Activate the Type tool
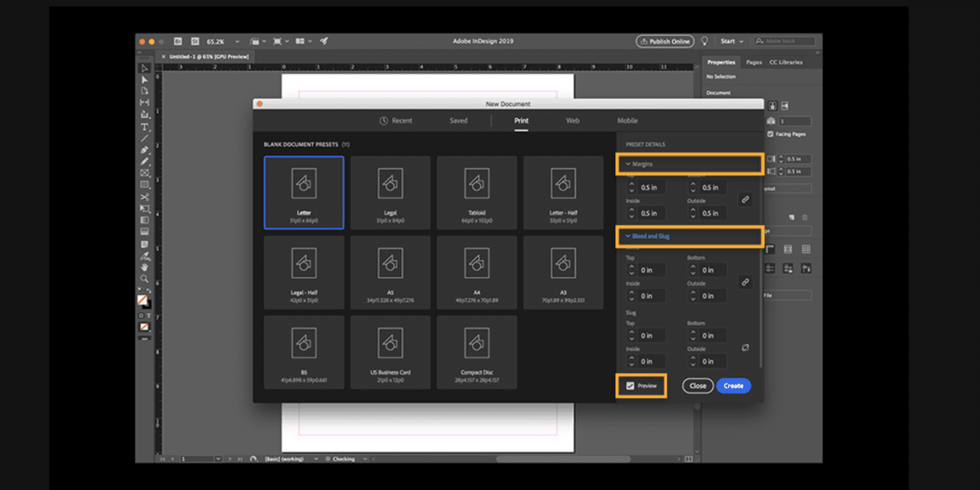Image resolution: width=980 pixels, height=490 pixels. coord(145,126)
